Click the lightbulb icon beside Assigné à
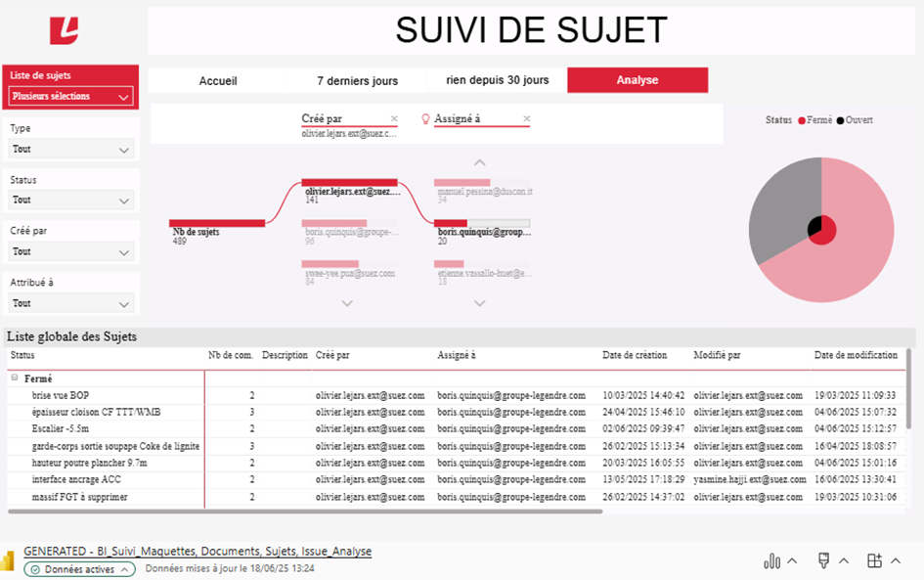The image size is (924, 580). (x=425, y=119)
